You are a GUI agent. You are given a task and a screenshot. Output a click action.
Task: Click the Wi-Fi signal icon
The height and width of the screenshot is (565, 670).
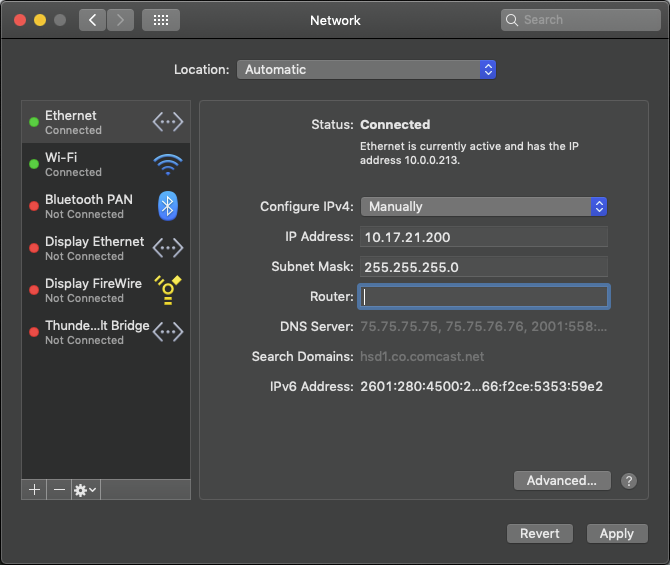coord(167,164)
